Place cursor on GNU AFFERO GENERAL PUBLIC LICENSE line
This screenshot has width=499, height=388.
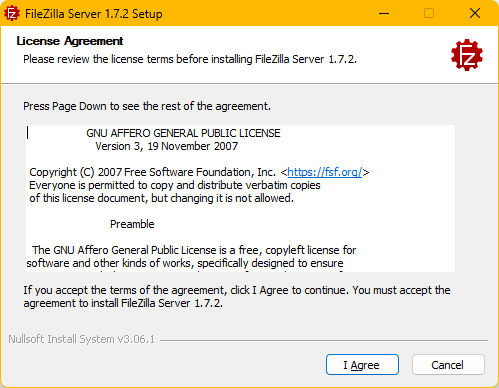coord(183,133)
